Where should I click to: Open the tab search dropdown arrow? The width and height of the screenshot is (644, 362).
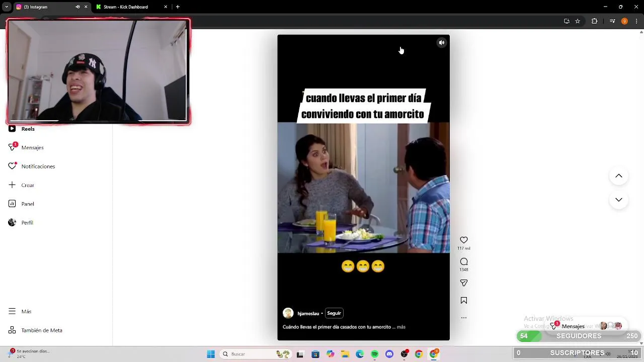click(6, 7)
